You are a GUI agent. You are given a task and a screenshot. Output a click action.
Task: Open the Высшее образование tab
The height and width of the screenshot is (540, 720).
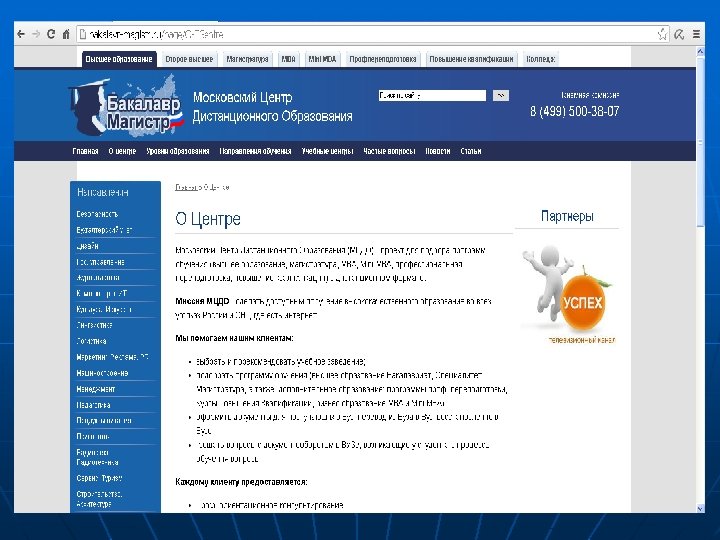click(x=119, y=59)
